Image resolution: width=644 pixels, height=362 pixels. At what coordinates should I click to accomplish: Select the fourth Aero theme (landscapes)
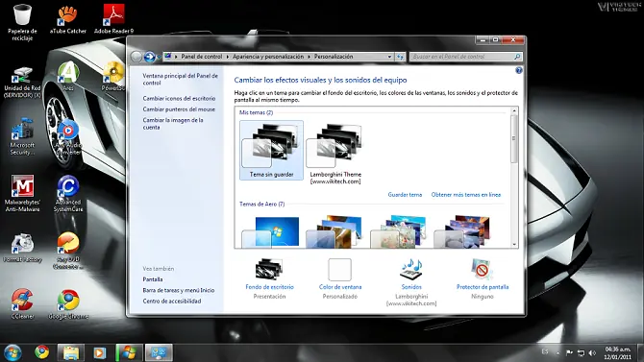point(462,232)
